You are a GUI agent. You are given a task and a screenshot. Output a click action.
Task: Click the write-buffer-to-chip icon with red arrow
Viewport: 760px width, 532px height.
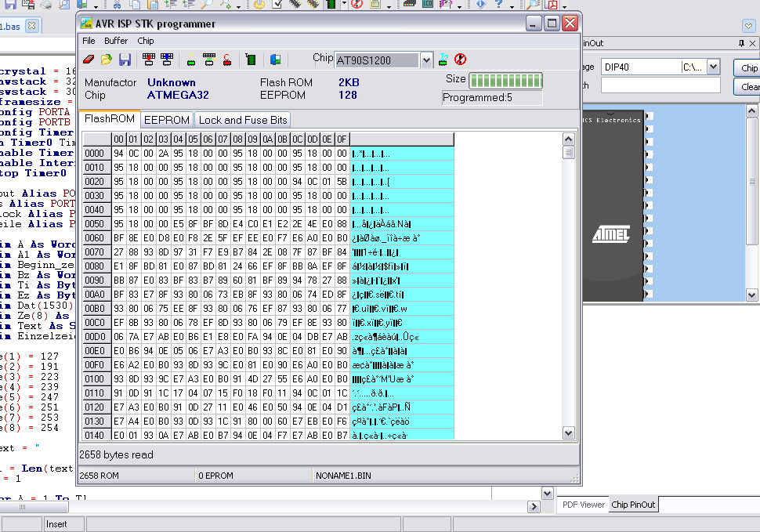click(x=148, y=60)
